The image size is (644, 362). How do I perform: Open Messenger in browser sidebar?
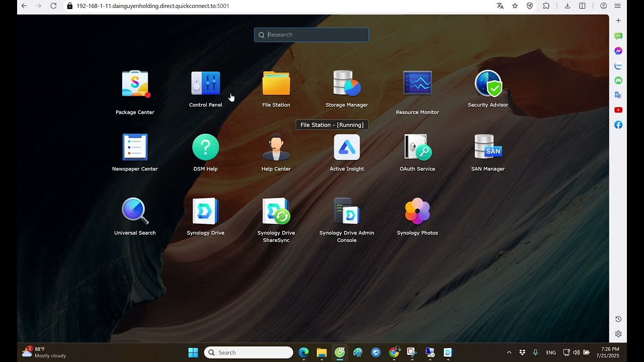point(618,51)
